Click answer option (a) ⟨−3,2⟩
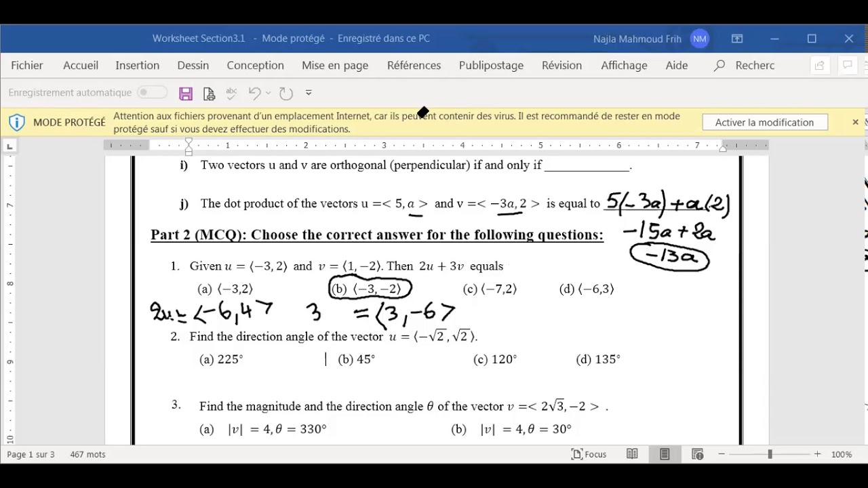The height and width of the screenshot is (488, 868). point(225,289)
